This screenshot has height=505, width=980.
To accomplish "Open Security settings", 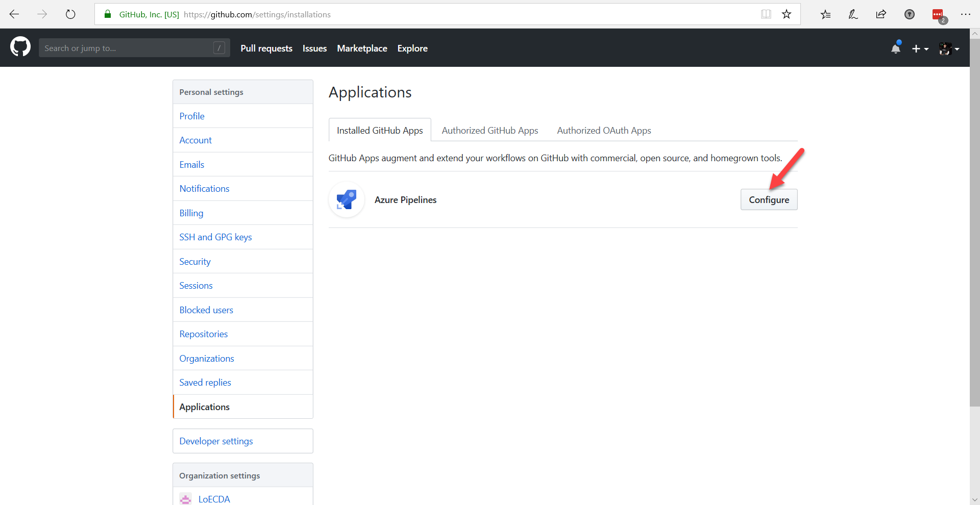I will pyautogui.click(x=243, y=261).
